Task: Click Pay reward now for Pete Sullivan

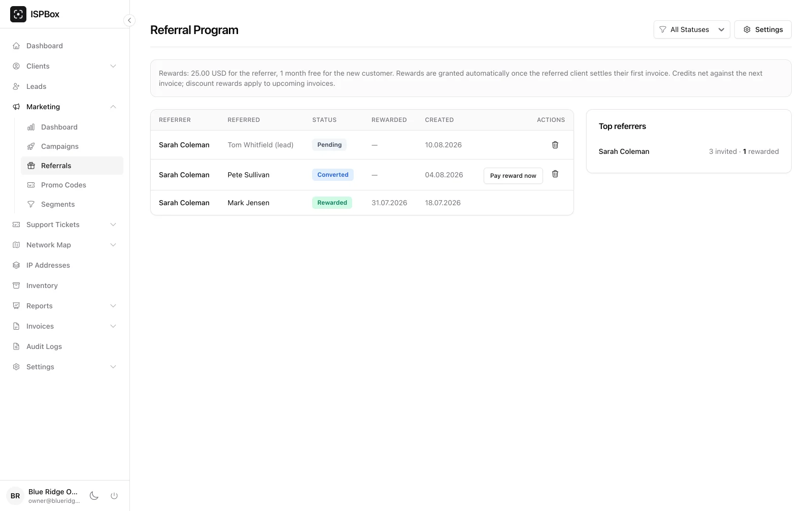Action: coord(513,176)
